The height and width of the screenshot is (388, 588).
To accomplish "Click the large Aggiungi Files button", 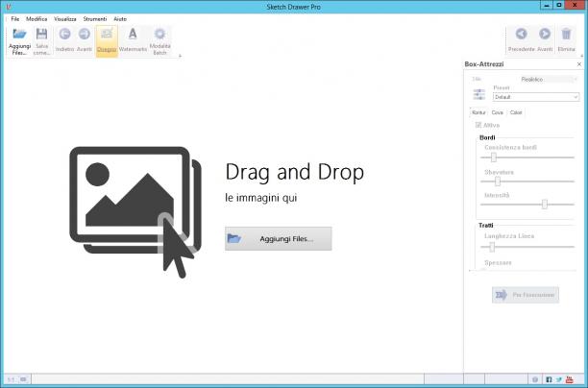I will pyautogui.click(x=279, y=238).
